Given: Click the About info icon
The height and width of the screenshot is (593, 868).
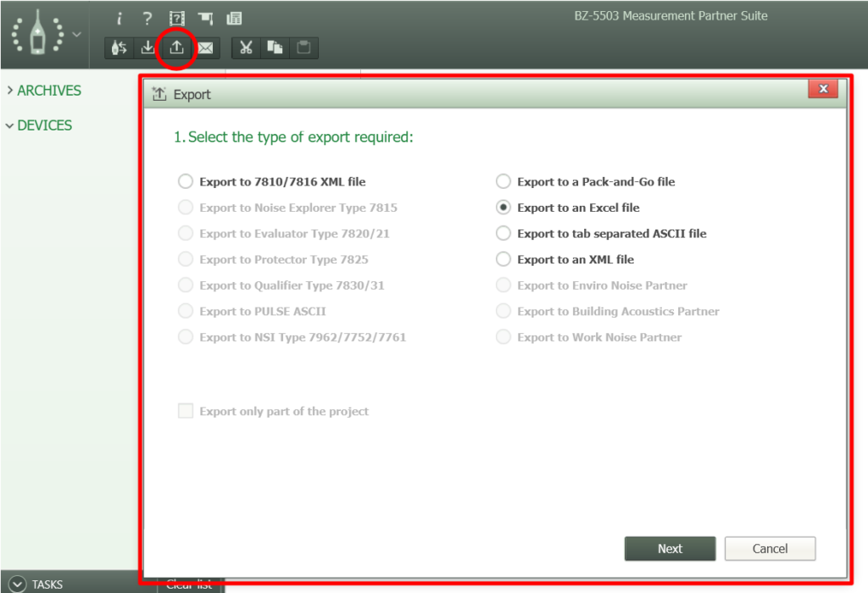Looking at the screenshot, I should coord(119,17).
